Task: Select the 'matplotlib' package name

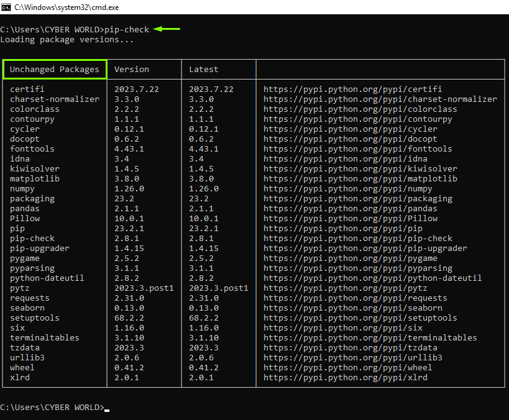Action: click(x=34, y=179)
